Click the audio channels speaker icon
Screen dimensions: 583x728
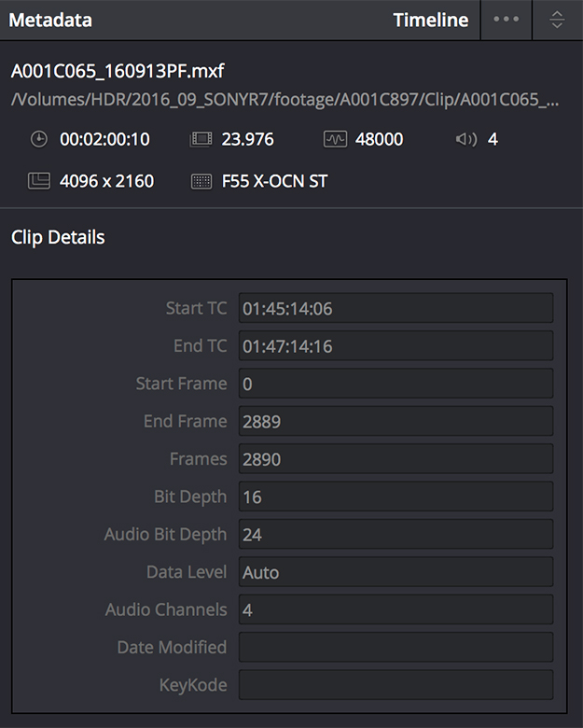[465, 139]
